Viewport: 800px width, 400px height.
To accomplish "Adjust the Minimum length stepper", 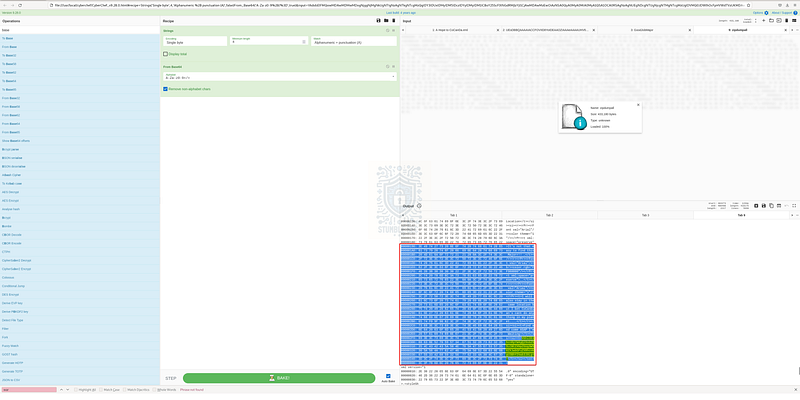I will [304, 42].
